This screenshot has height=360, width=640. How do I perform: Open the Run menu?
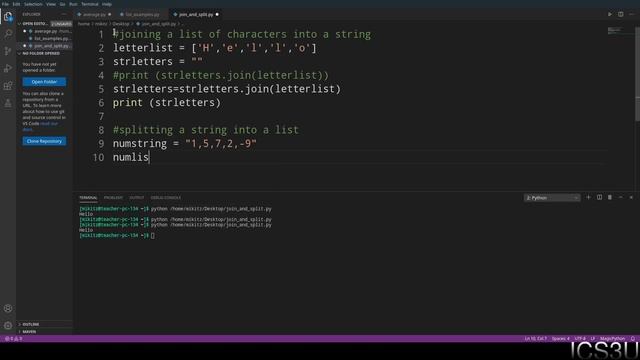(x=73, y=4)
